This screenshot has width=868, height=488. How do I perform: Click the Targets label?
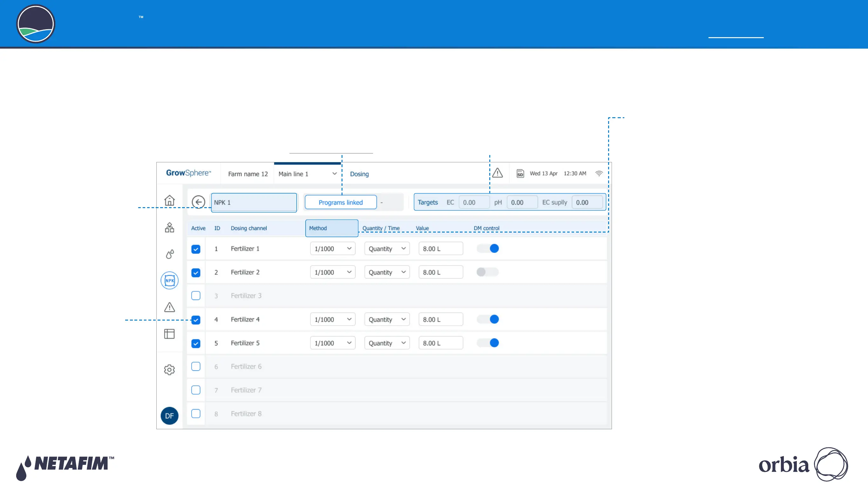(428, 202)
